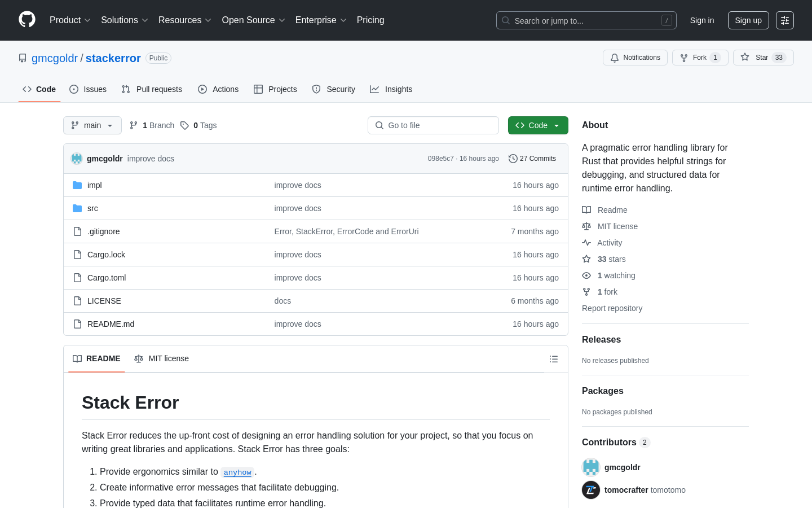Open the 'docs' commit message on LICENSE row
Screen dimensions: 812x508
coord(283,301)
